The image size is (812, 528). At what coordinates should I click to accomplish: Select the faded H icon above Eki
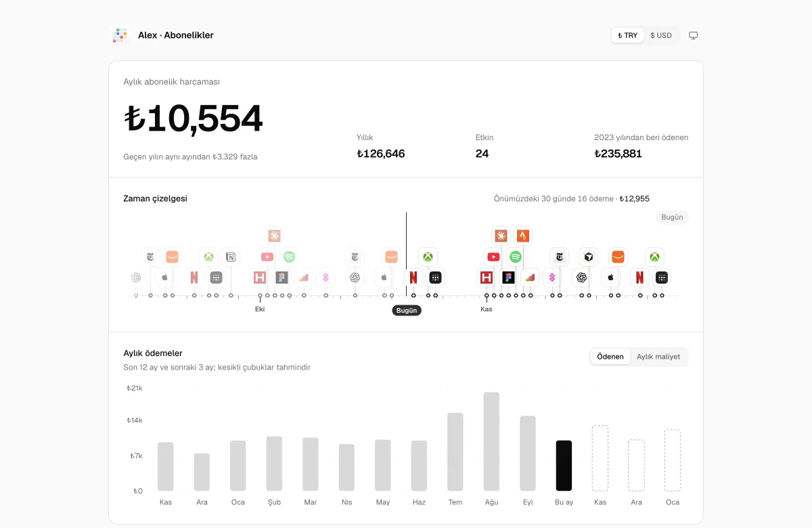[x=260, y=278]
